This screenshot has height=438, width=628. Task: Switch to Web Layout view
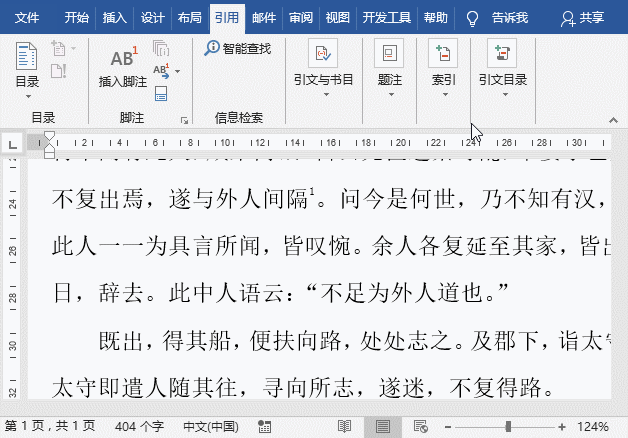tap(421, 427)
